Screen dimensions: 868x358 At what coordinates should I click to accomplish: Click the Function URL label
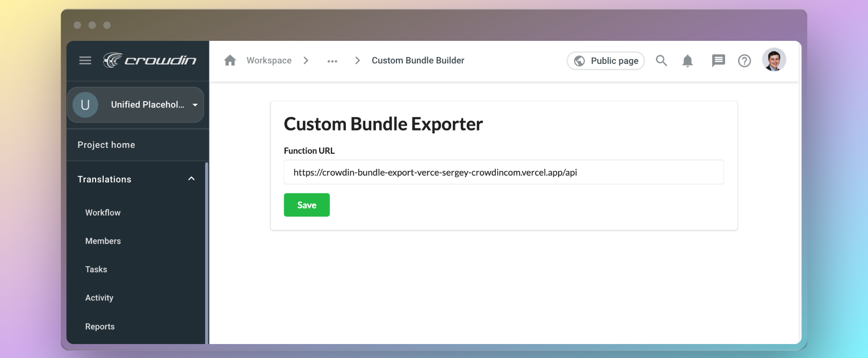(309, 151)
